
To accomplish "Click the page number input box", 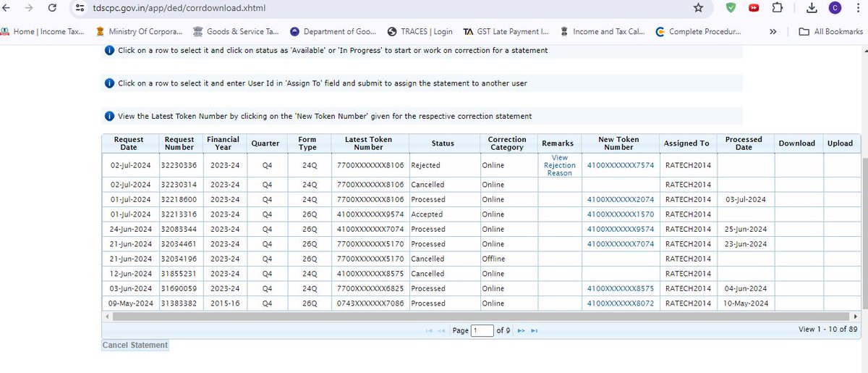I will coord(482,330).
